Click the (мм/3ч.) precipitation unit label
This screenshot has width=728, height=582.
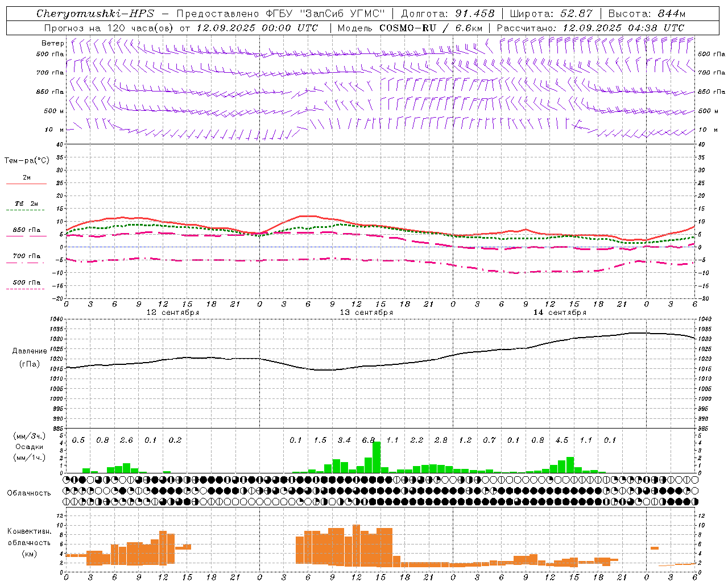29,436
